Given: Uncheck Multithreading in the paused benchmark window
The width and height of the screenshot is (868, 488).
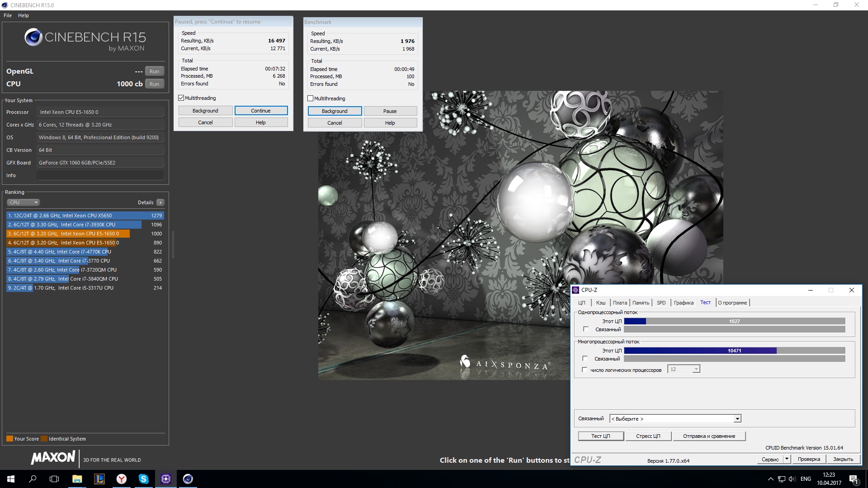Looking at the screenshot, I should (181, 98).
